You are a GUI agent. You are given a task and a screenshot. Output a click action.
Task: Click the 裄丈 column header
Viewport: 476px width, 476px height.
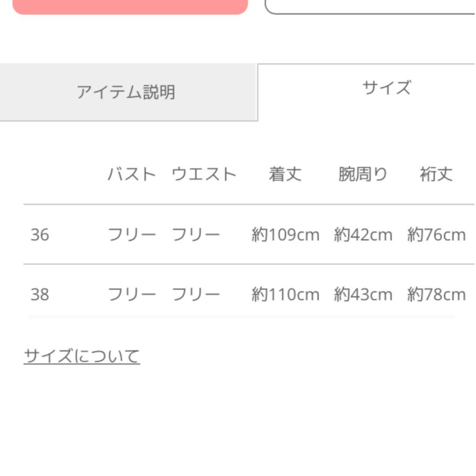436,174
